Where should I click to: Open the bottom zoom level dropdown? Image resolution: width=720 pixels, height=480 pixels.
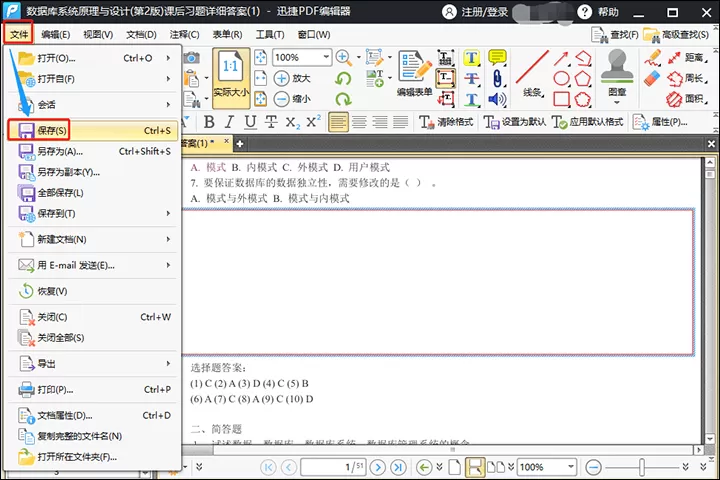coord(570,467)
